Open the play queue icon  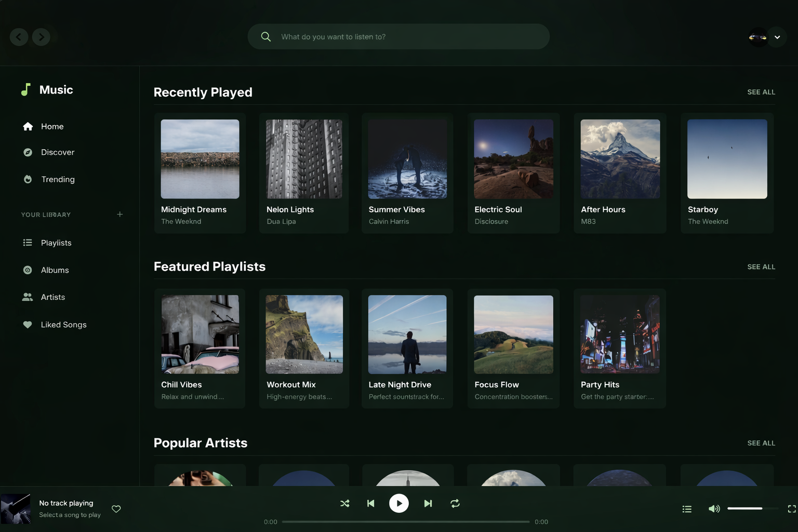(x=687, y=509)
